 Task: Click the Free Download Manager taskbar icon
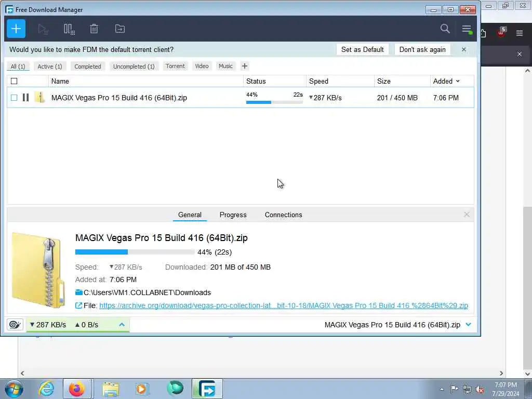[207, 389]
